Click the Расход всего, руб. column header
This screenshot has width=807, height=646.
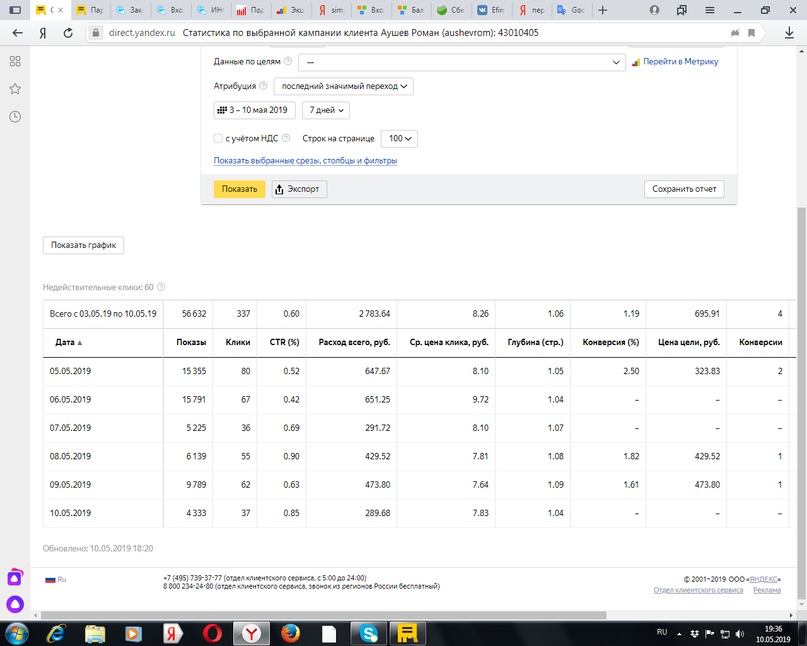[x=354, y=342]
